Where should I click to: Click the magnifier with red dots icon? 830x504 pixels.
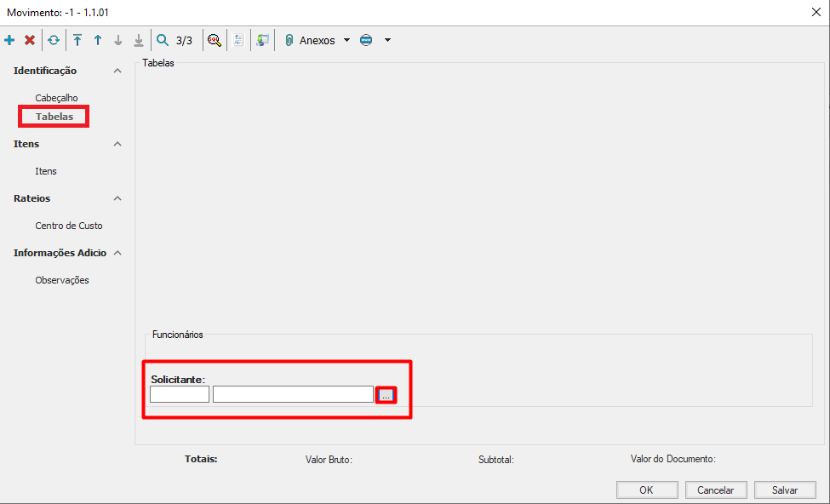[x=215, y=40]
